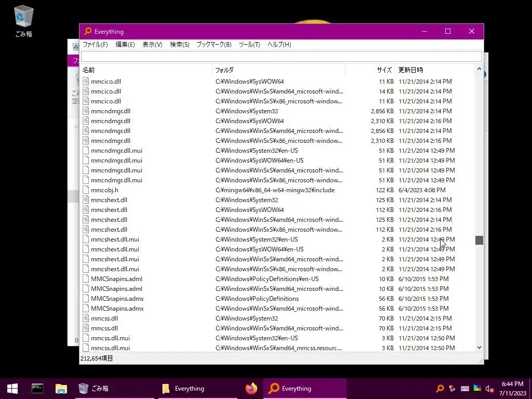Click icon of mmcss.dll.mui in System32\en-US row
532x399 pixels.
tap(86, 338)
